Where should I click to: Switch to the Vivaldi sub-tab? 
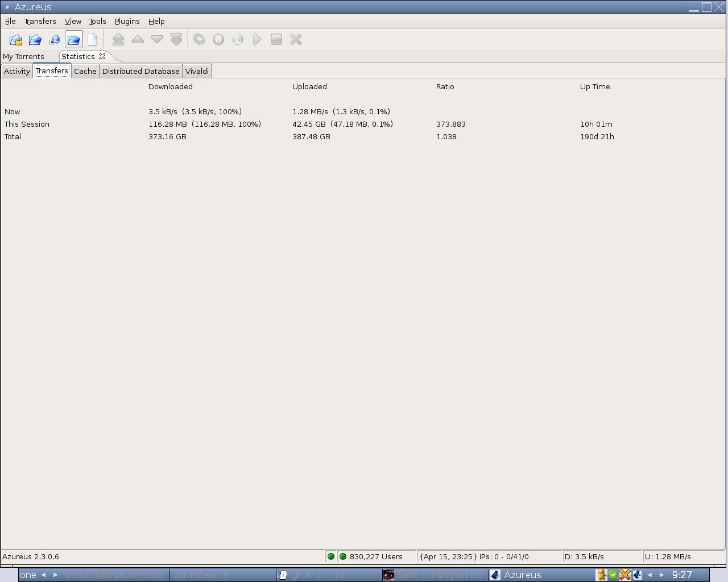[197, 71]
